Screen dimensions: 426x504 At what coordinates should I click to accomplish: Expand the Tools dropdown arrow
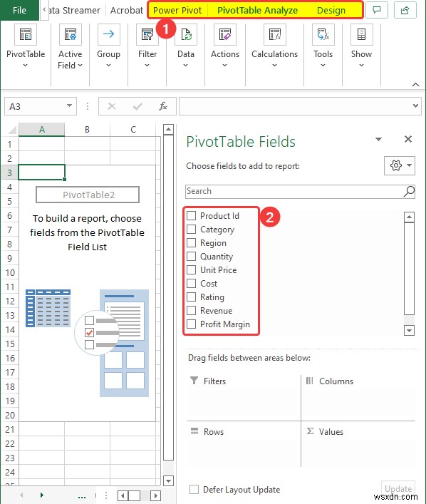[323, 66]
